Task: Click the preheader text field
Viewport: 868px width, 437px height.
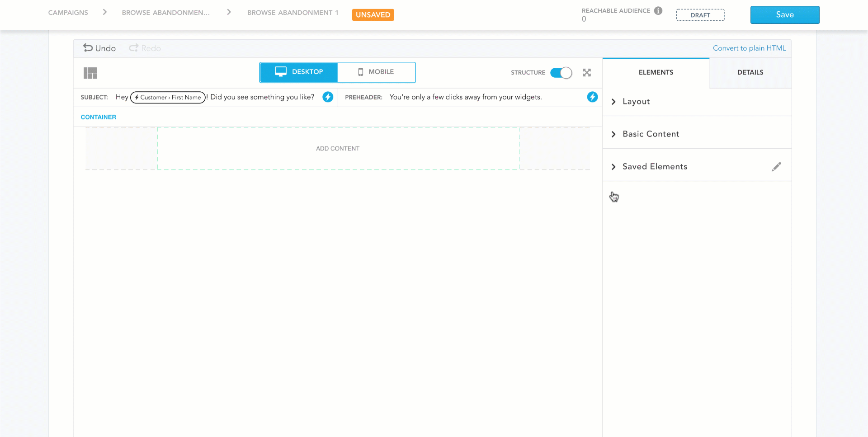Action: [466, 97]
